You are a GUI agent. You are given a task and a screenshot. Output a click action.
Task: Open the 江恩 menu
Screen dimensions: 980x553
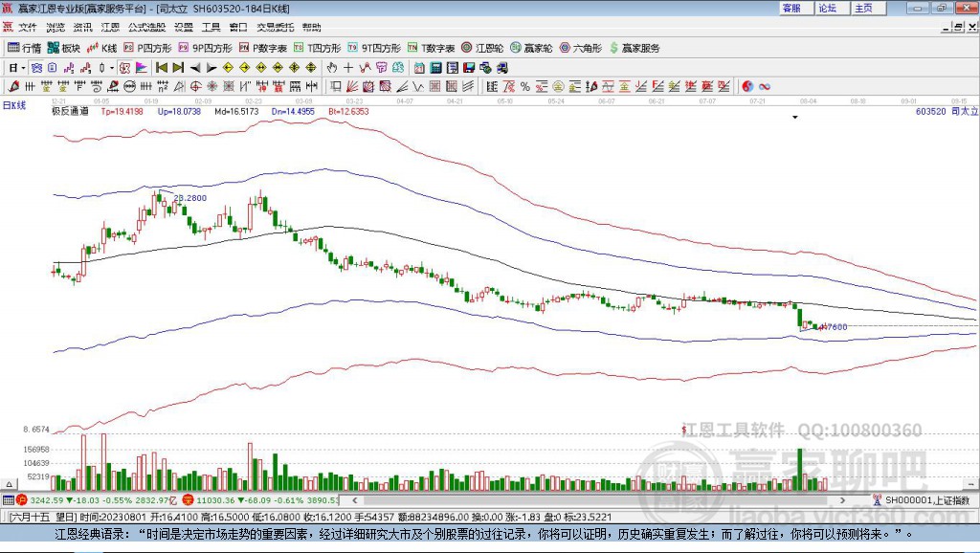110,27
